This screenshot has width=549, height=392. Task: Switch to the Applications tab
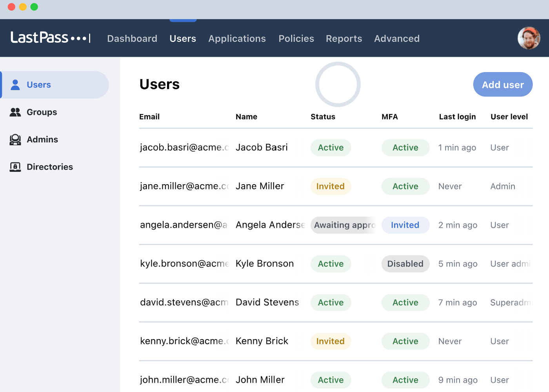point(237,38)
